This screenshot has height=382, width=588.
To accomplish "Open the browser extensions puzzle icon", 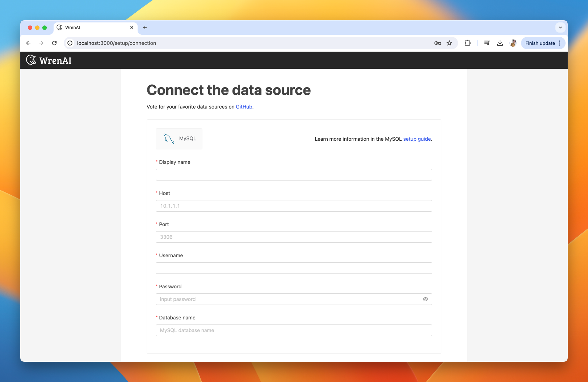I will pos(467,43).
